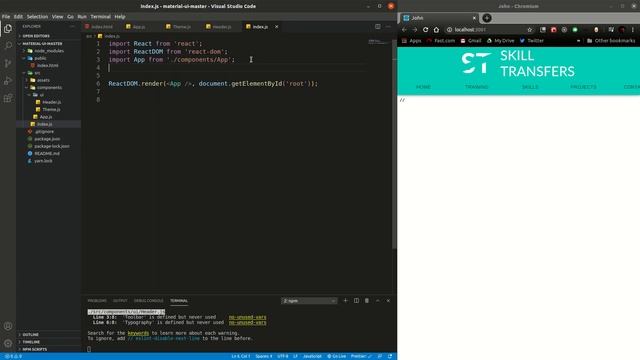Bookmark this page with star icon
This screenshot has height=360, width=640.
coord(530,29)
